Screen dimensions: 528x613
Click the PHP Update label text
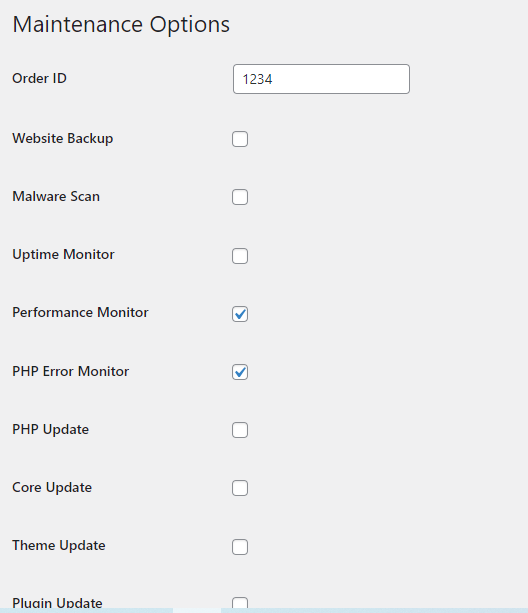tap(50, 429)
